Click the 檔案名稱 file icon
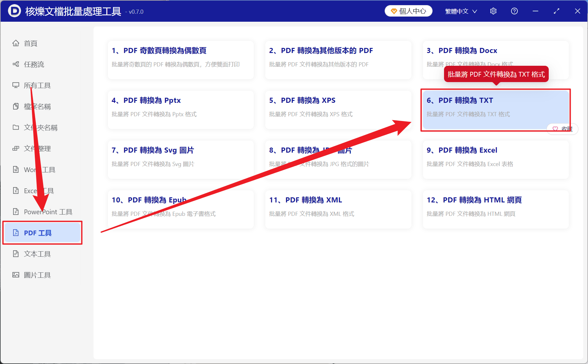Viewport: 588px width, 364px height. [16, 106]
